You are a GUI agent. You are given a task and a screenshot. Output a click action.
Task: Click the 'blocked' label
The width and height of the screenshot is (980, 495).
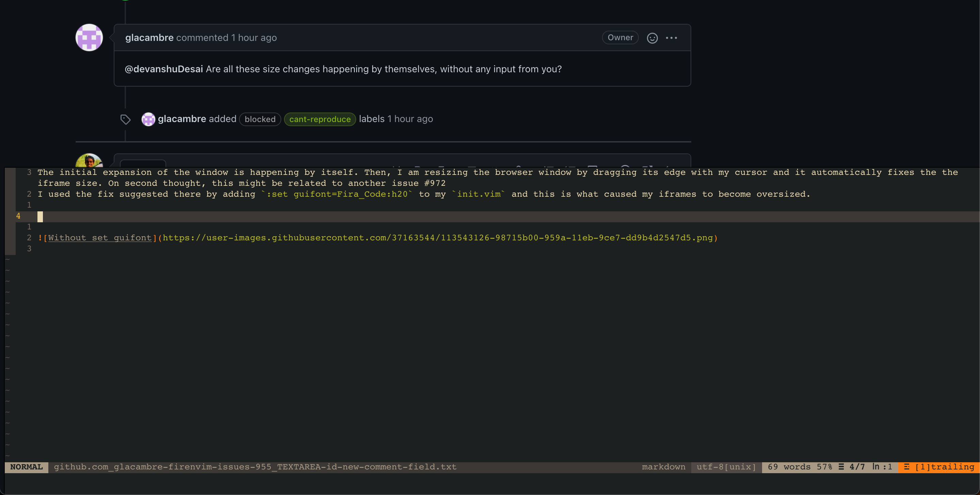click(260, 119)
